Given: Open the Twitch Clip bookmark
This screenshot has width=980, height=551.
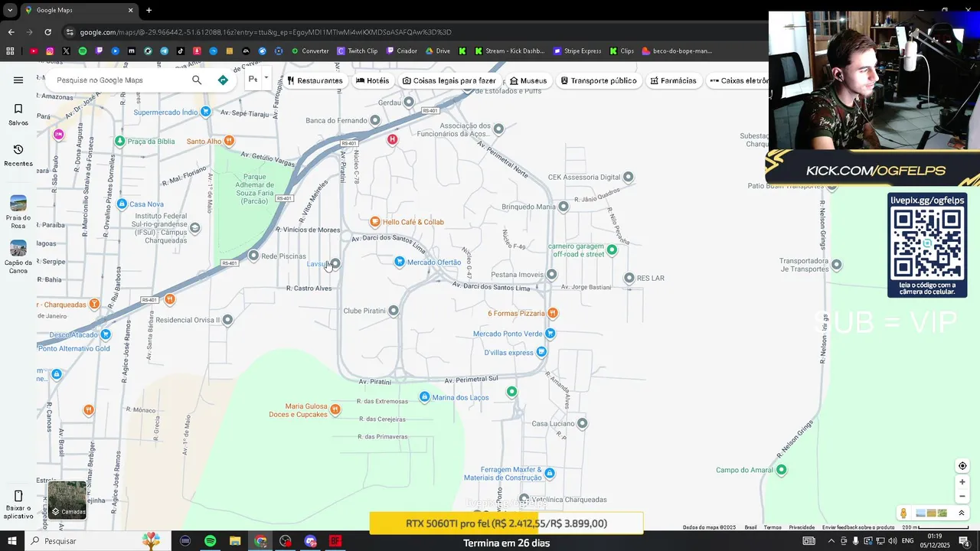Looking at the screenshot, I should point(356,51).
